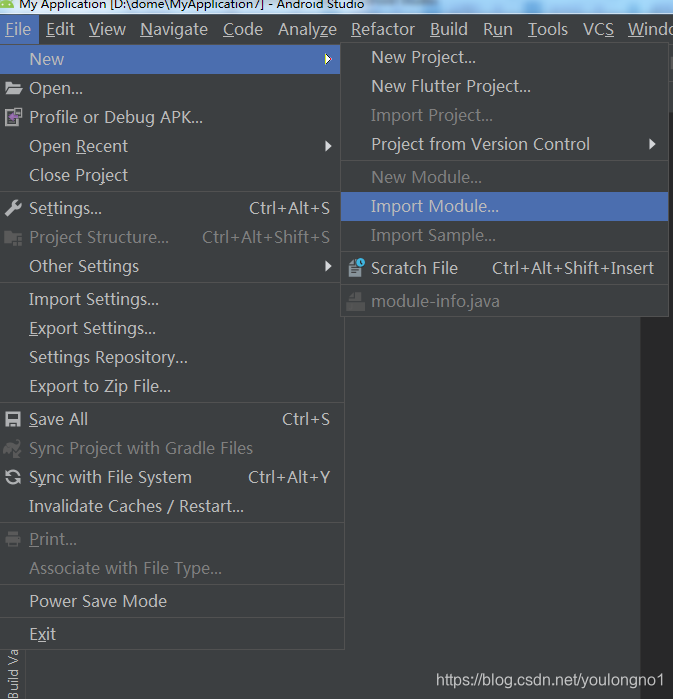The height and width of the screenshot is (699, 673).
Task: Choose Export to Zip File...
Action: tap(172, 386)
